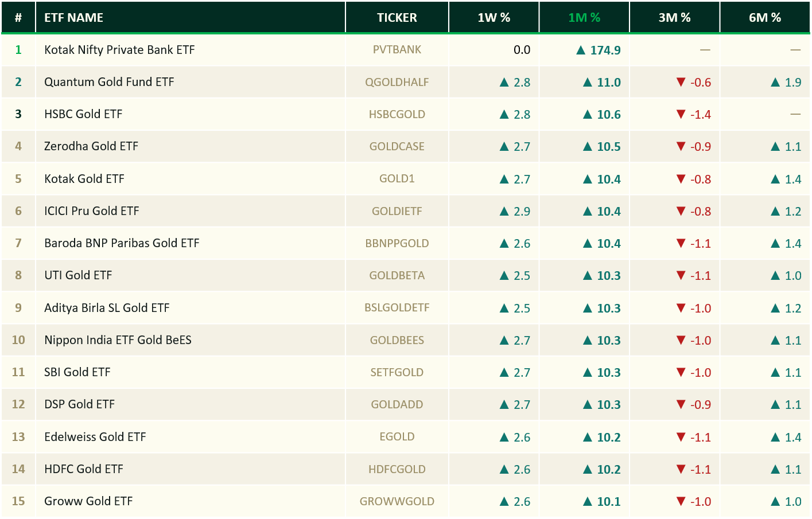Click HSBC Gold's 10.6 one-month value
This screenshot has width=812, height=519.
(602, 115)
